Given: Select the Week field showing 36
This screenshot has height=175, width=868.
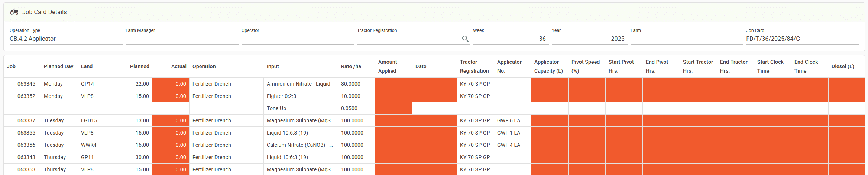Looking at the screenshot, I should [x=511, y=39].
